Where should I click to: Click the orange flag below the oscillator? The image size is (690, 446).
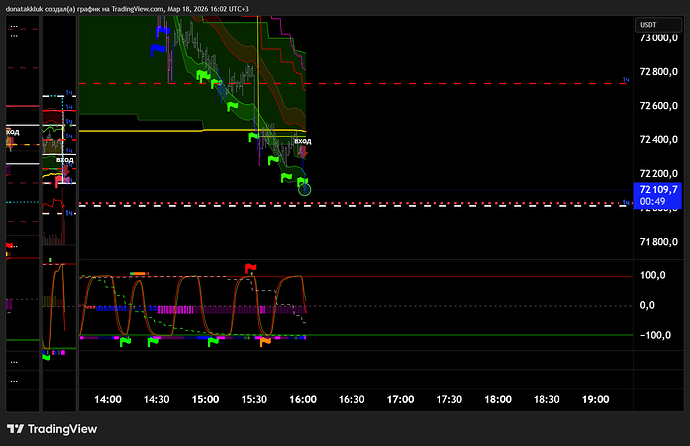click(x=265, y=342)
